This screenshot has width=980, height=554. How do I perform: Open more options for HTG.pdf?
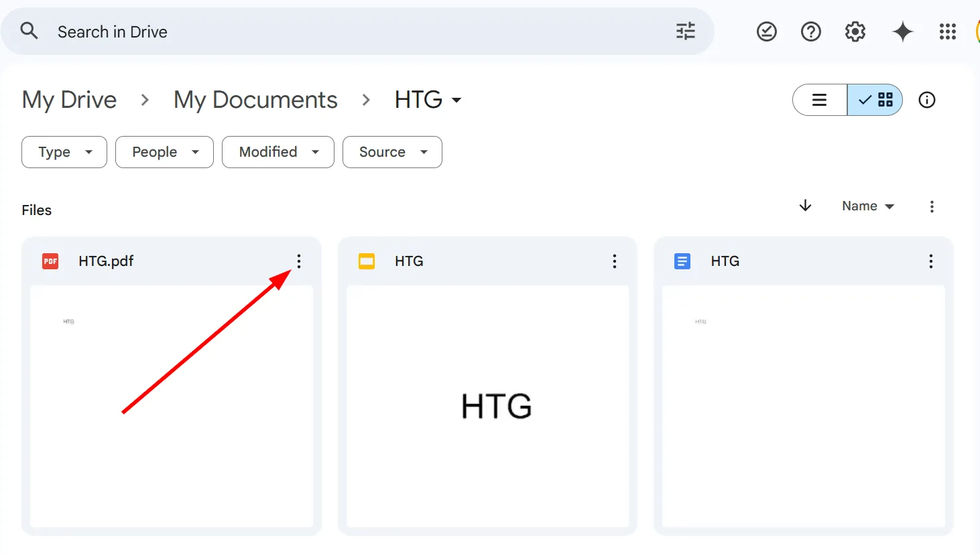(298, 261)
